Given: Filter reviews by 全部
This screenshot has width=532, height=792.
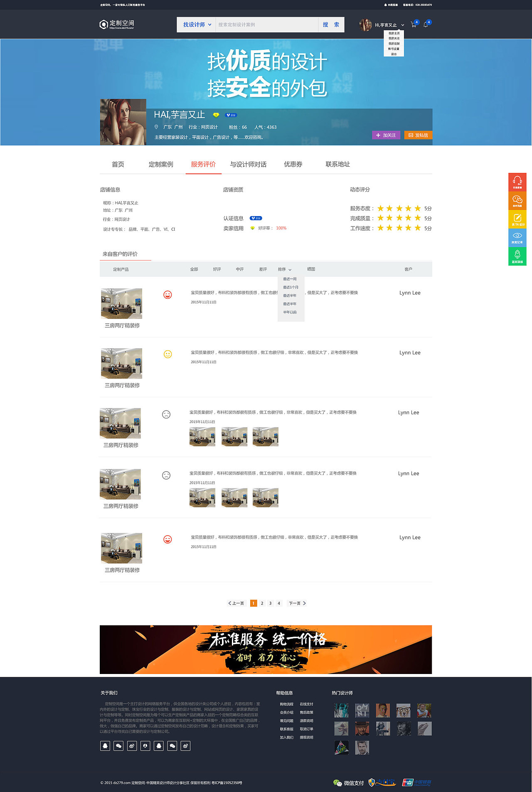Looking at the screenshot, I should (x=194, y=269).
